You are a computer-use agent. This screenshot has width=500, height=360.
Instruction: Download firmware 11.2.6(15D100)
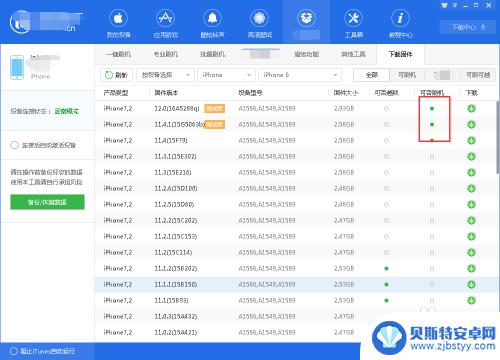coord(471,188)
